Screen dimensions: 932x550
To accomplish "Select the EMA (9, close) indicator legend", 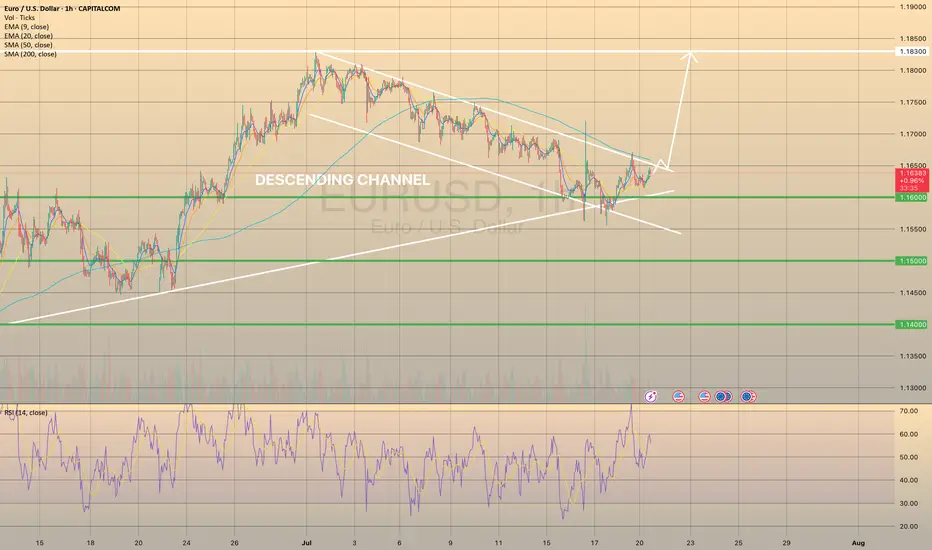I will point(27,27).
